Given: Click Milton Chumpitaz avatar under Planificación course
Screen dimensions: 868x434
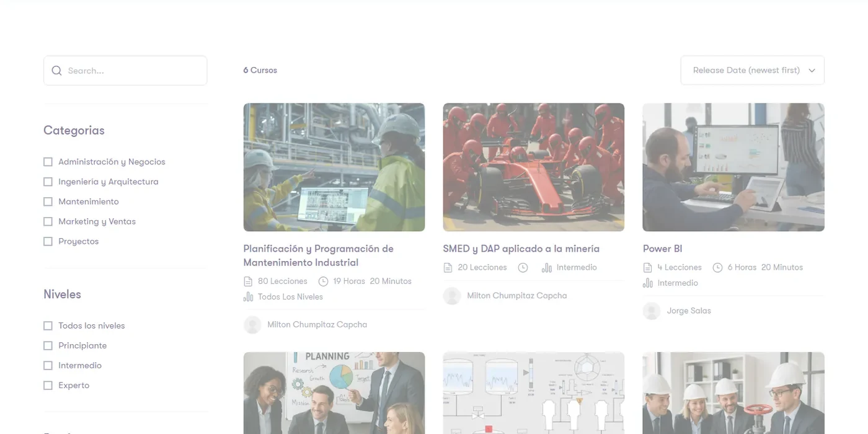Looking at the screenshot, I should click(x=252, y=325).
